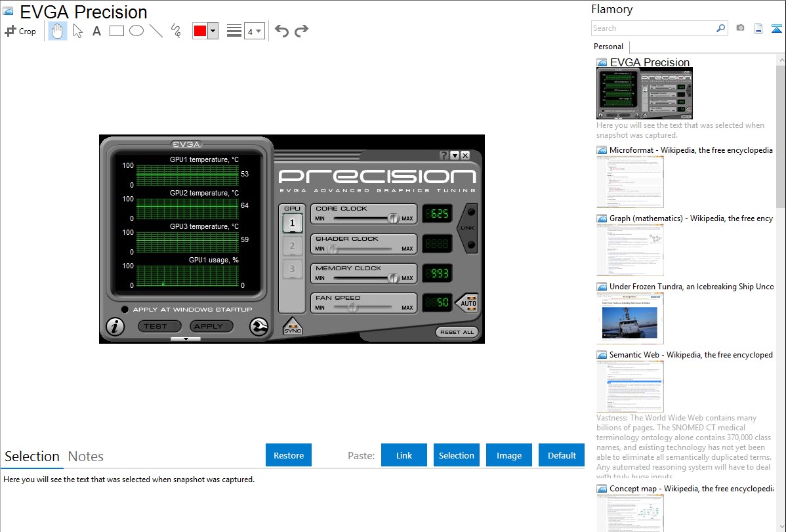Select the arrow pointer tool
The width and height of the screenshot is (786, 532).
tap(77, 31)
